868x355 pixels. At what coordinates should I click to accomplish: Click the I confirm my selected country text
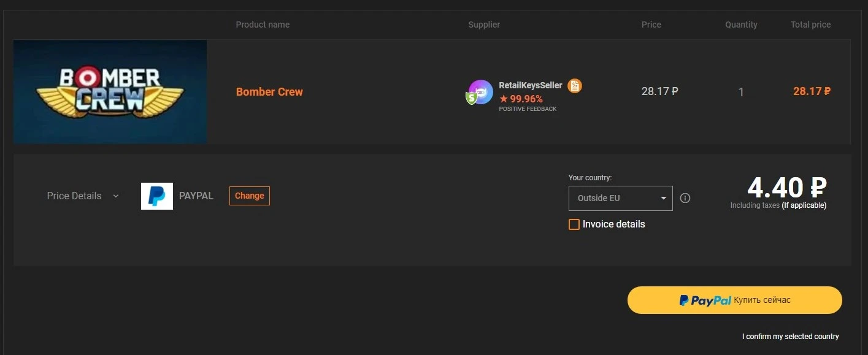click(791, 337)
